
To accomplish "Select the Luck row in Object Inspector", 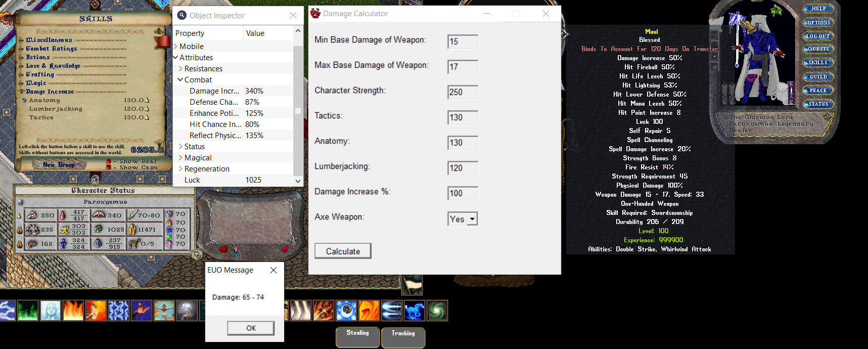I will pos(233,180).
